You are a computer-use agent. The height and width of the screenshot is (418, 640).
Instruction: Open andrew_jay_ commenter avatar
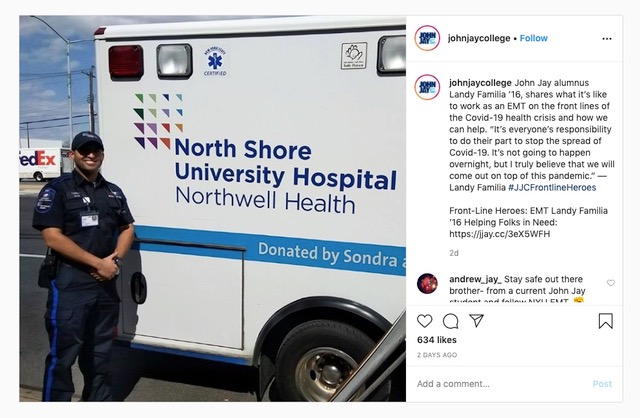point(427,284)
